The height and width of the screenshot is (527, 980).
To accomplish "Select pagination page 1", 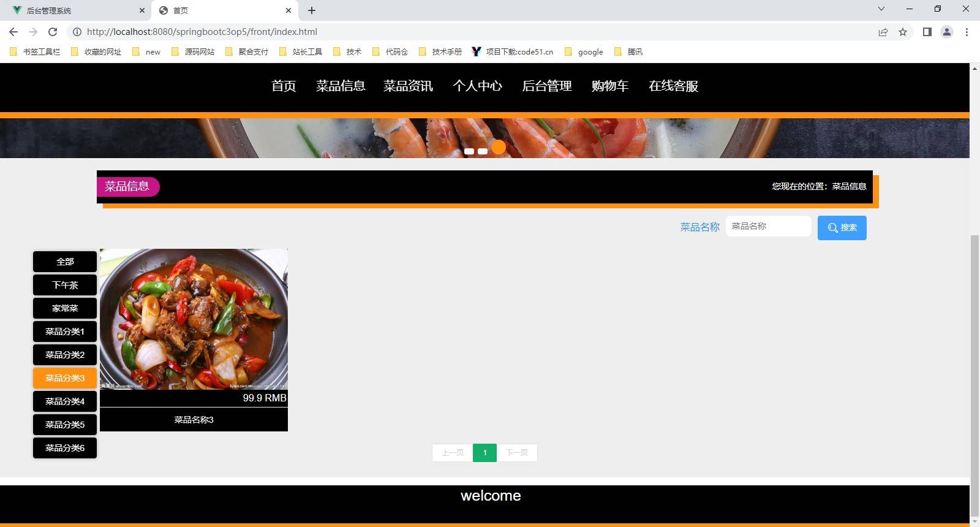I will tap(484, 453).
